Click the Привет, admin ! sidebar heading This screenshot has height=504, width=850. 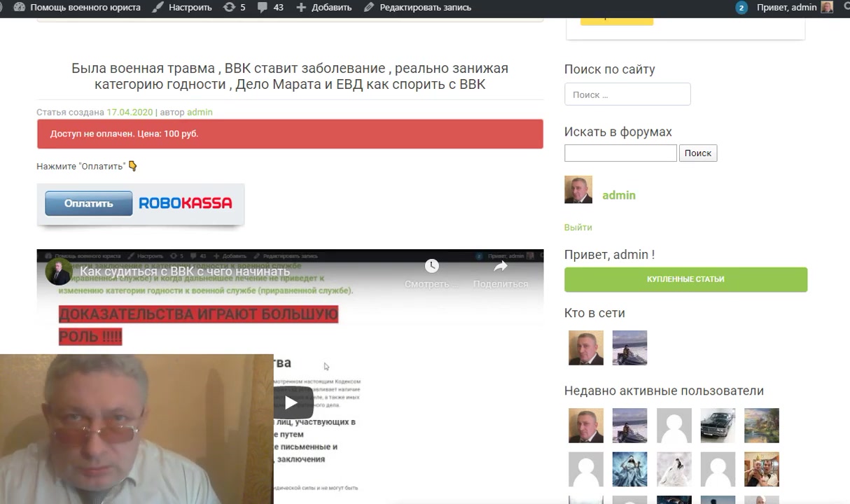point(610,255)
